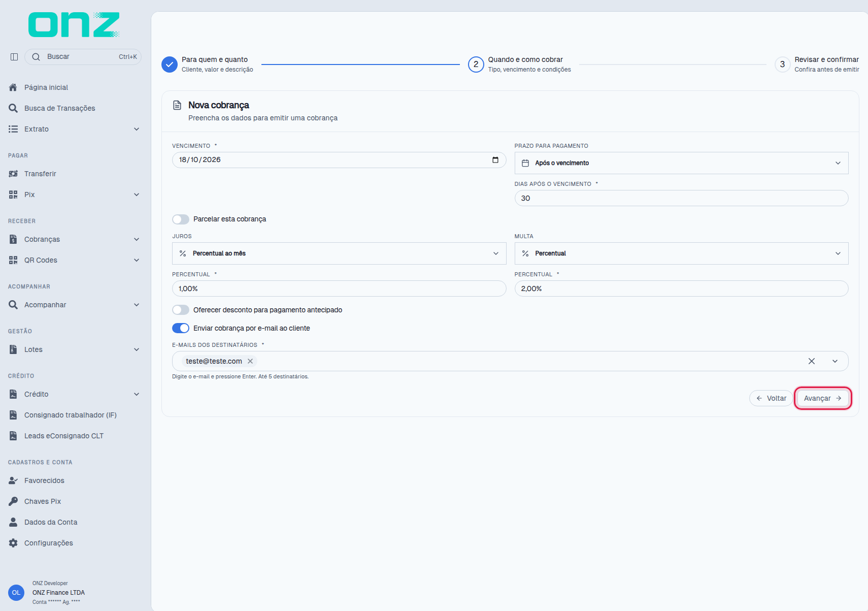Viewport: 868px width, 611px height.
Task: Click the Favorecidos user-check icon
Action: [13, 480]
